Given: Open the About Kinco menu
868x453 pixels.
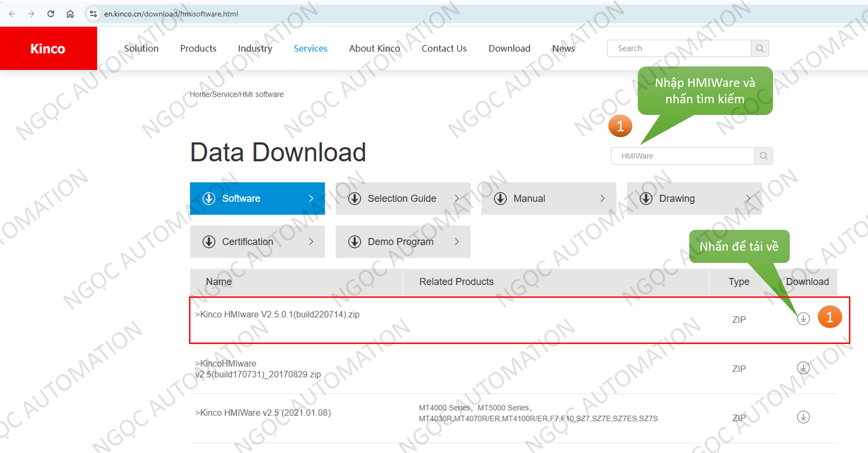Looking at the screenshot, I should tap(375, 48).
